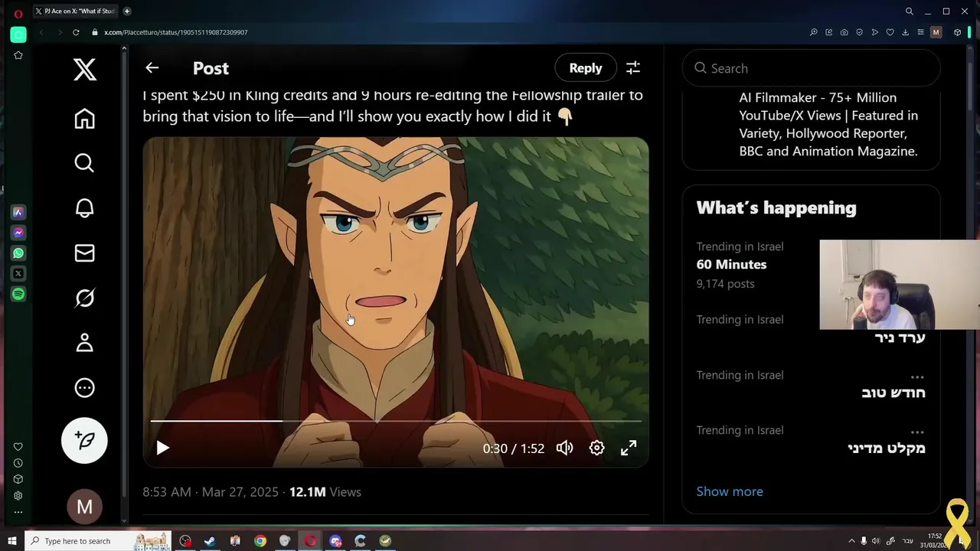This screenshot has width=980, height=551.
Task: Open WhatsApp in Opera sidebar
Action: click(18, 253)
